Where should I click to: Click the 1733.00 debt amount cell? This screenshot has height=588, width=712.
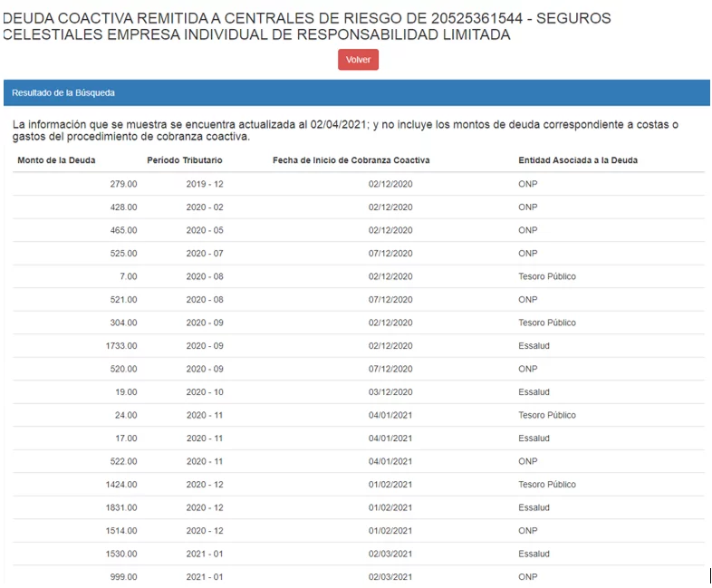(121, 346)
